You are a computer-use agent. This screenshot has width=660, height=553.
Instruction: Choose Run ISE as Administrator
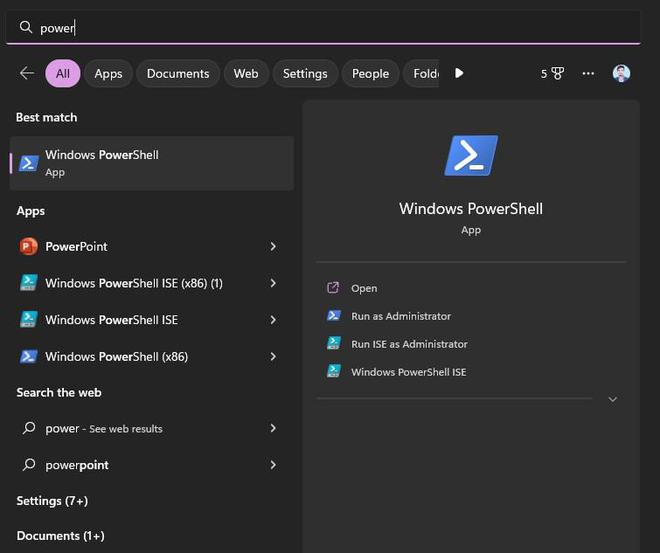(x=409, y=344)
